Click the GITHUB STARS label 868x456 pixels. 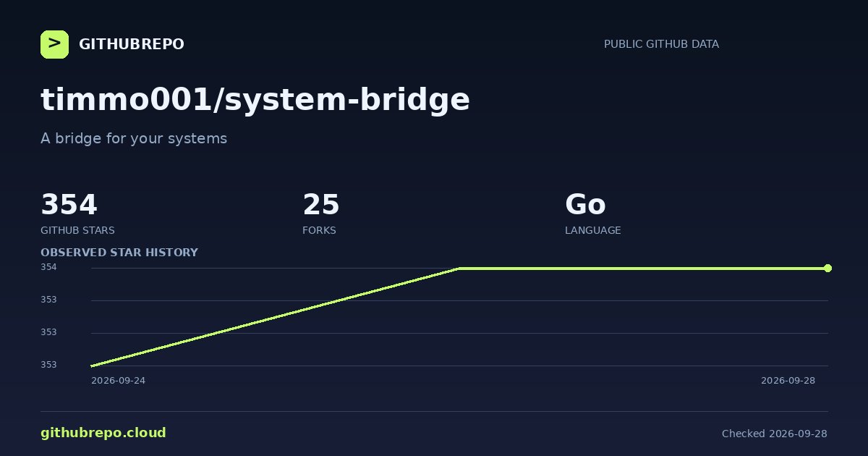click(x=77, y=230)
